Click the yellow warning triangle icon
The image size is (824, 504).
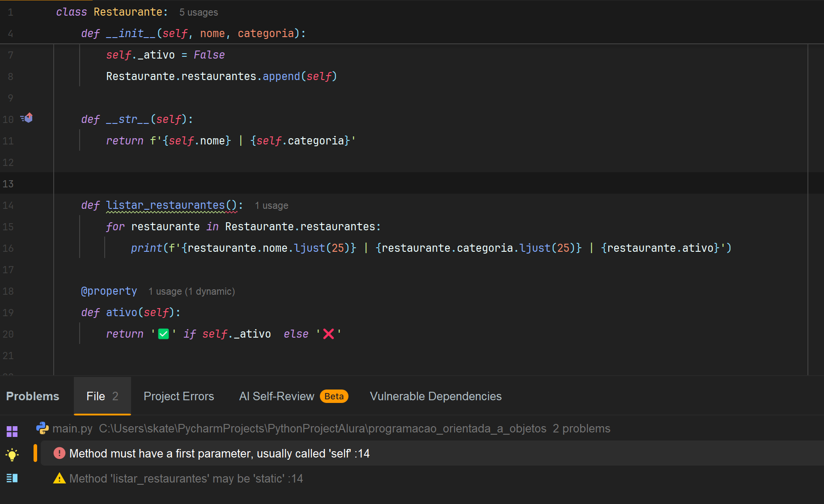click(x=59, y=479)
